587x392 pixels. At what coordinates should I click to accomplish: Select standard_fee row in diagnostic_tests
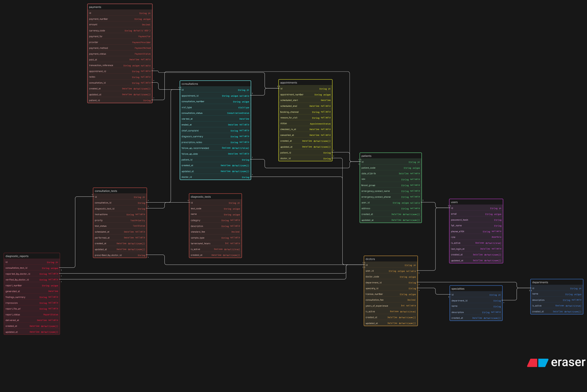point(215,232)
